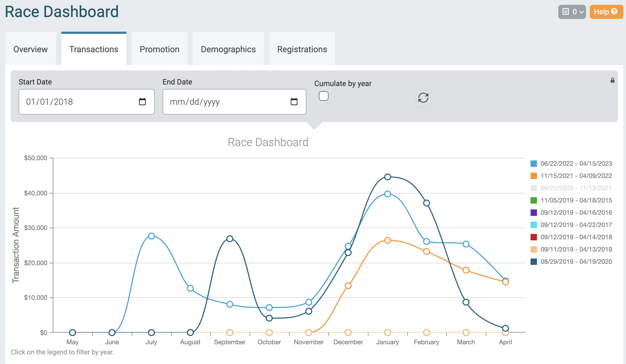Select the Overview tab link
Screen dimensions: 626x364
[30, 49]
